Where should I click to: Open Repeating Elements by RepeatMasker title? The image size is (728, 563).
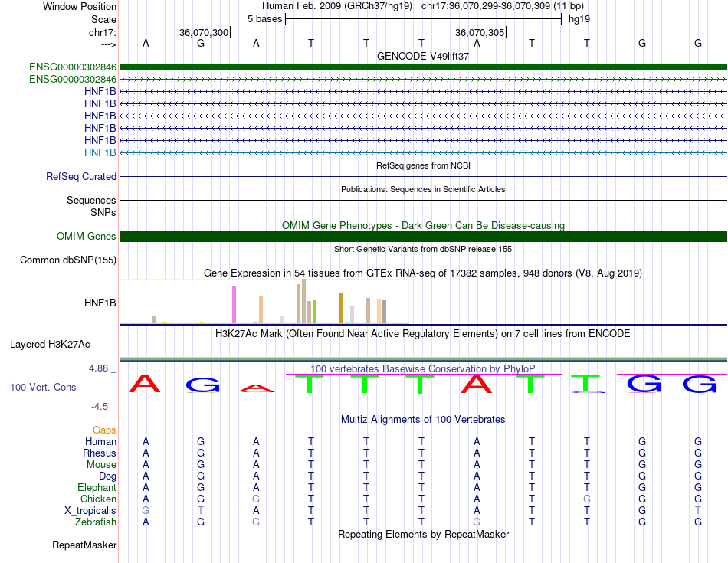pyautogui.click(x=423, y=534)
